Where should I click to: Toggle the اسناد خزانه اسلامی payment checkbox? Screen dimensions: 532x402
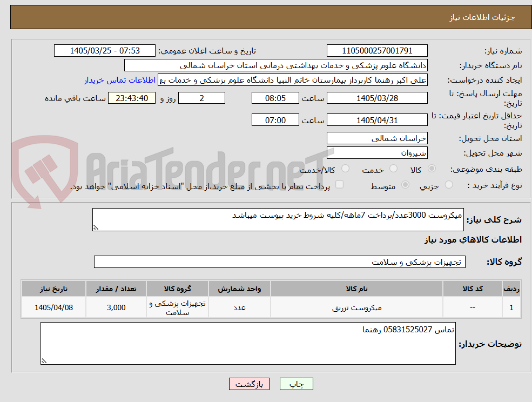coord(339,184)
